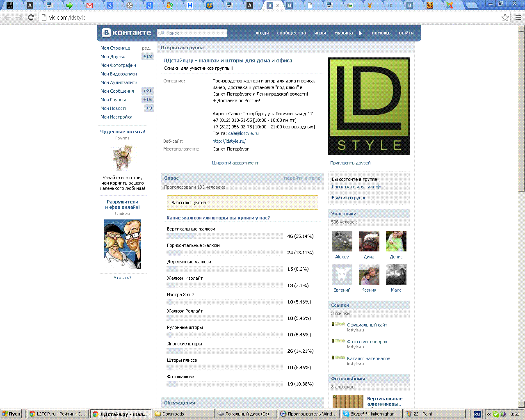Click the play button next to музыка
Viewport: 525px width, 420px height.
point(361,33)
